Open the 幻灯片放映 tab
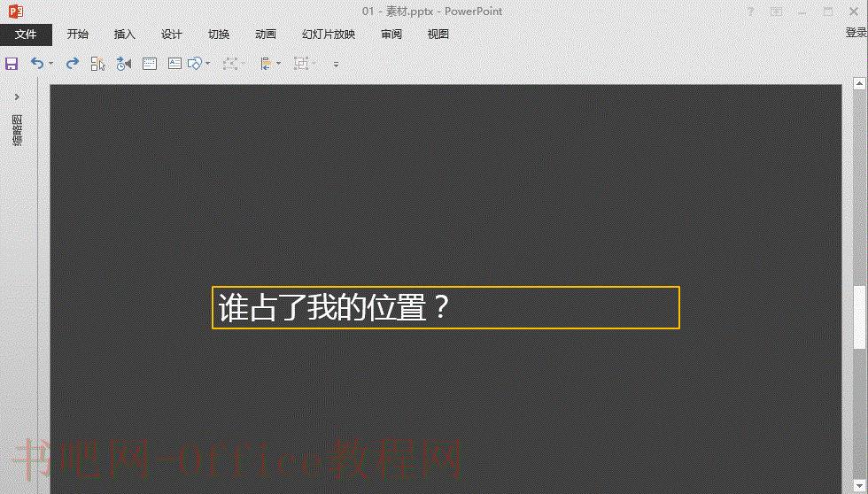The height and width of the screenshot is (494, 868). pyautogui.click(x=329, y=35)
